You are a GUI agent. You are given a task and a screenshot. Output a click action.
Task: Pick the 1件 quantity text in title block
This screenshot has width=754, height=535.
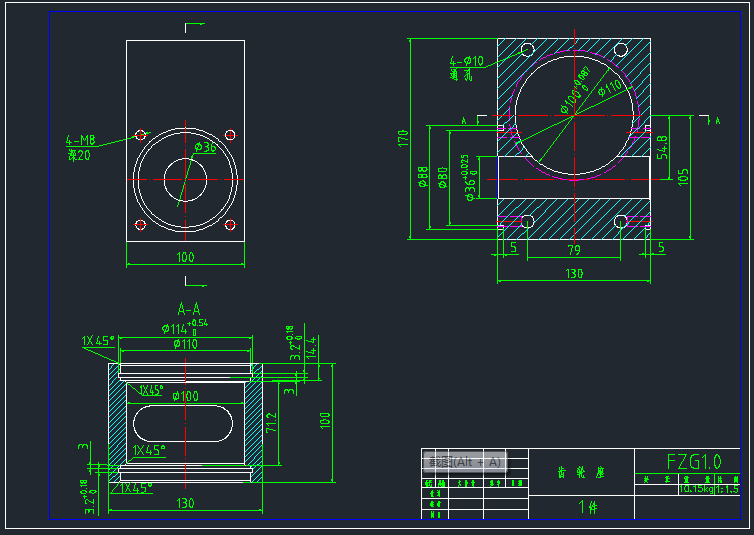click(588, 507)
